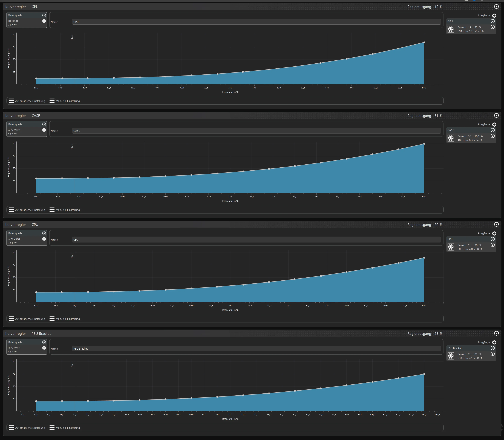Remove the CASE output from the Ausgänge list
This screenshot has height=440, width=504.
pos(492,130)
